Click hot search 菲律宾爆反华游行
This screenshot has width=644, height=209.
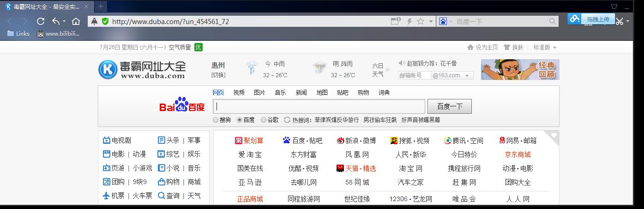[x=337, y=120]
